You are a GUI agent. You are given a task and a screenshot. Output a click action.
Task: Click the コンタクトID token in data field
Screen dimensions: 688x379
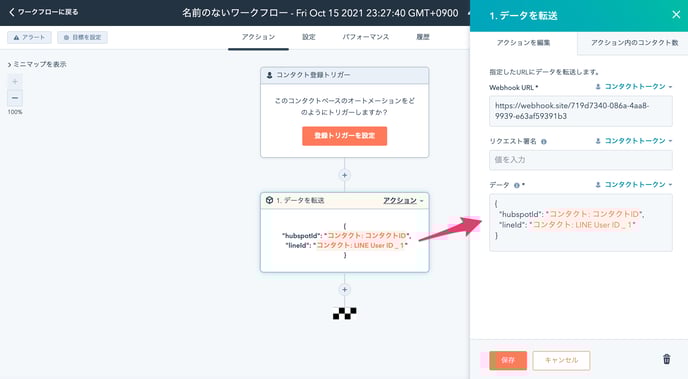tap(595, 214)
